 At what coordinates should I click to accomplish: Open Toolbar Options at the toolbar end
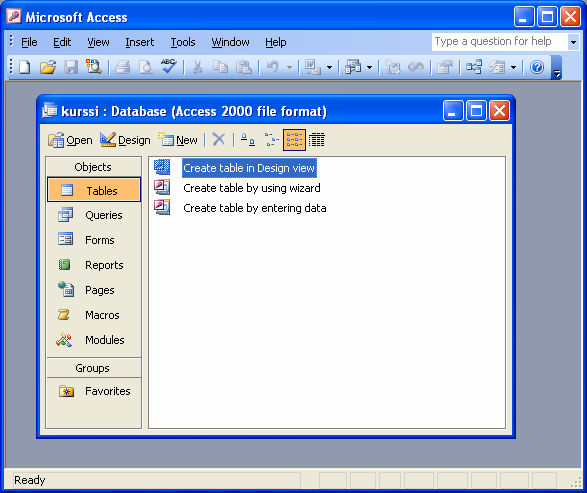click(x=557, y=68)
